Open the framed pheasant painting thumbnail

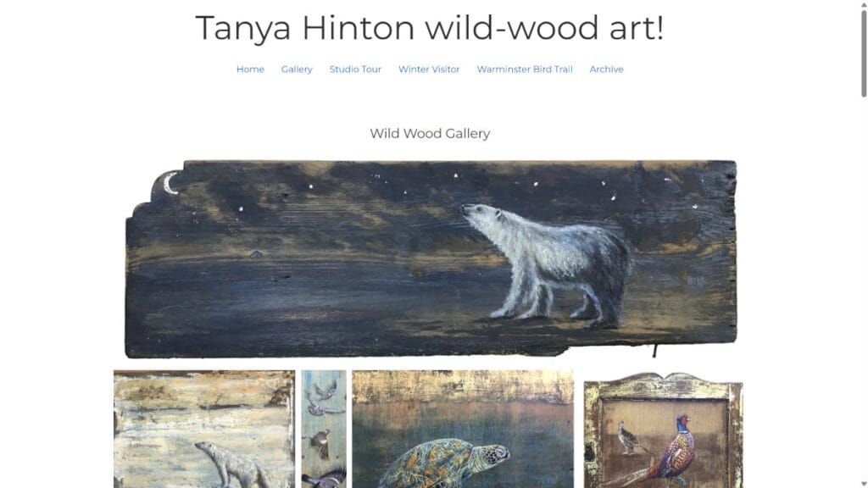pos(663,430)
